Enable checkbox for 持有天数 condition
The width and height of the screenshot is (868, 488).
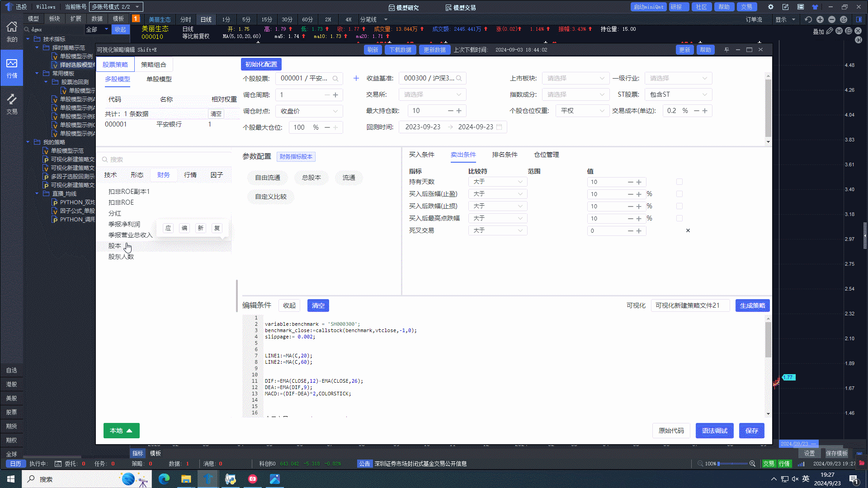tap(679, 182)
